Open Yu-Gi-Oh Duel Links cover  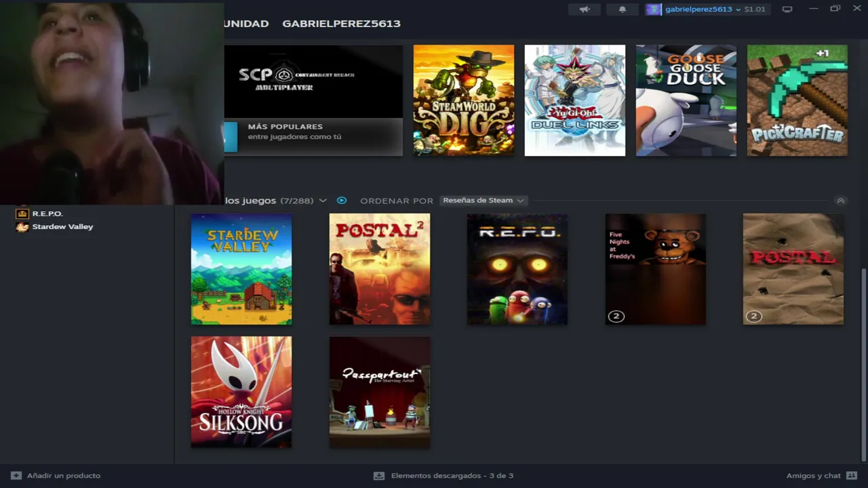(x=575, y=100)
